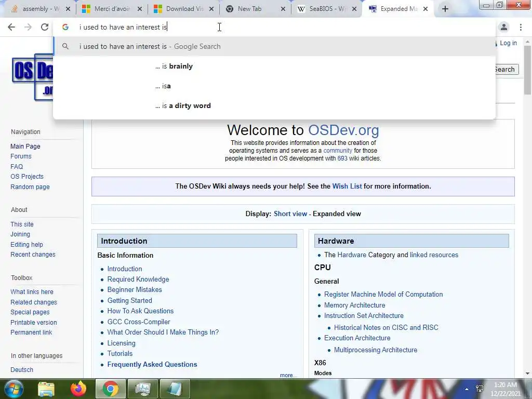Open the GCC Cross-Compiler article
Image resolution: width=532 pixels, height=399 pixels.
138,322
